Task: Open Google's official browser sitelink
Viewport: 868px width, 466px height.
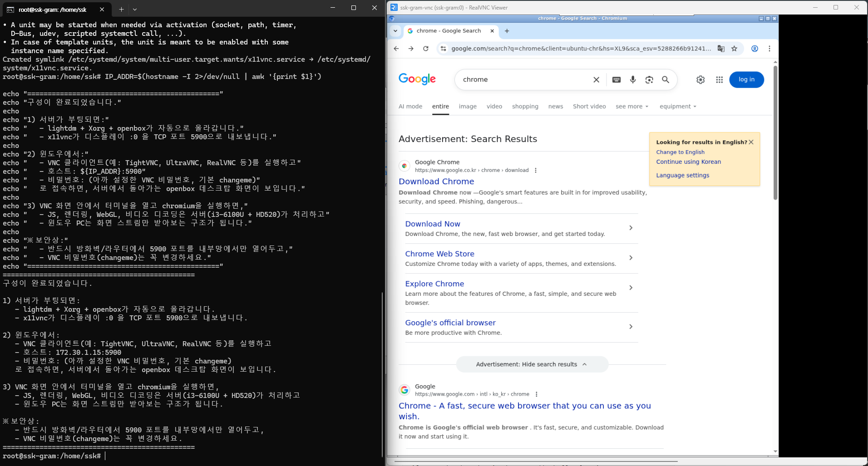Action: pyautogui.click(x=450, y=323)
